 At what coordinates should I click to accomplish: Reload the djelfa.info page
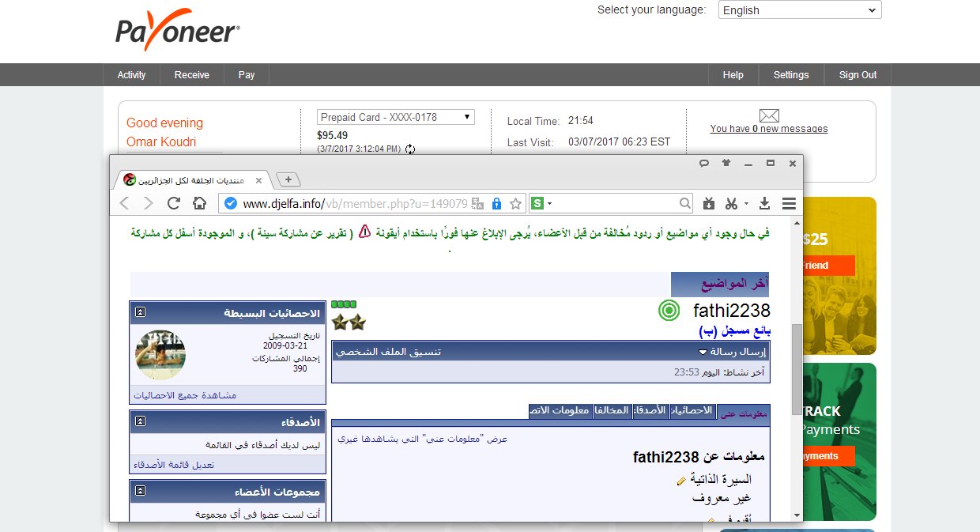175,203
